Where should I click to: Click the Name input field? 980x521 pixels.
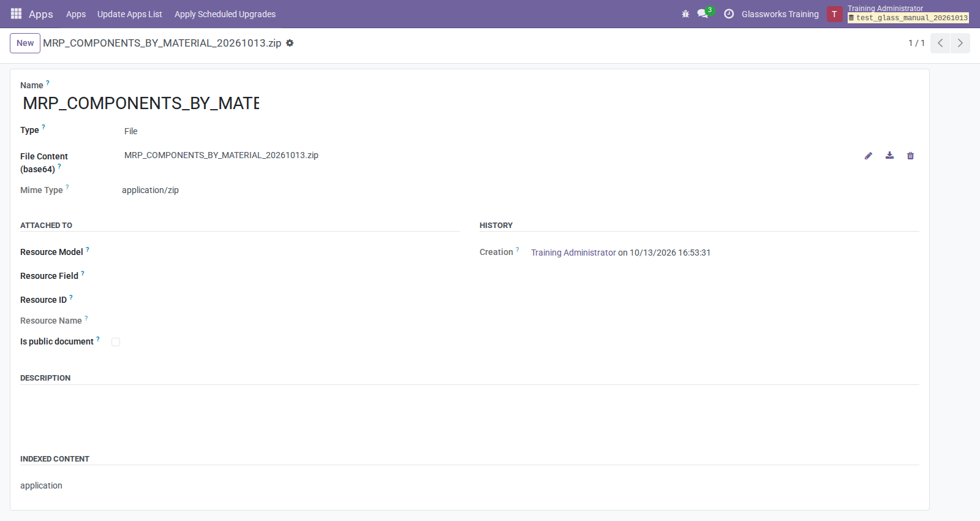[x=141, y=103]
